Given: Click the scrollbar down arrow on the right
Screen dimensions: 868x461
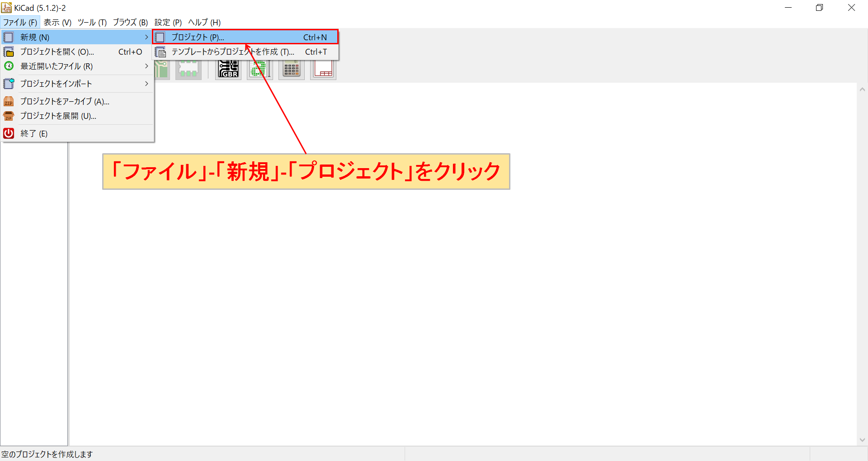Looking at the screenshot, I should [863, 439].
